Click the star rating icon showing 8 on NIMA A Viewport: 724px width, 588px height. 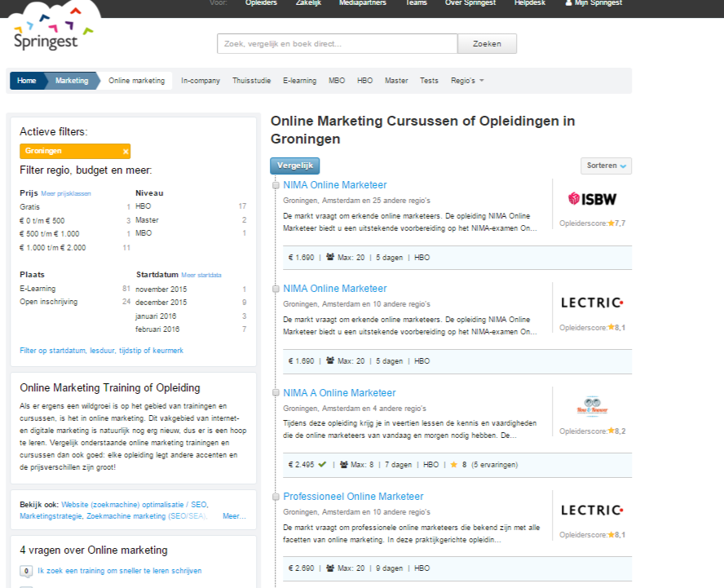[x=452, y=465]
